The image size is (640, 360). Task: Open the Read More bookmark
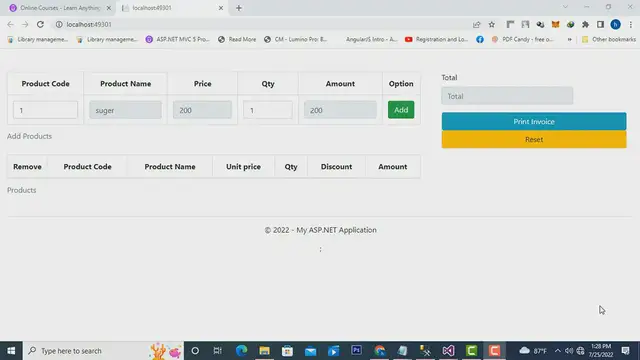click(237, 39)
